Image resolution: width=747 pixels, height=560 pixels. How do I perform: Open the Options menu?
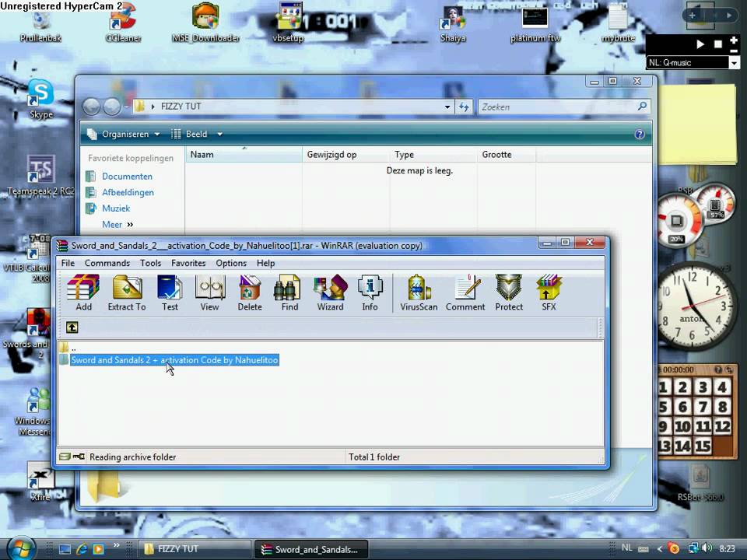(231, 263)
